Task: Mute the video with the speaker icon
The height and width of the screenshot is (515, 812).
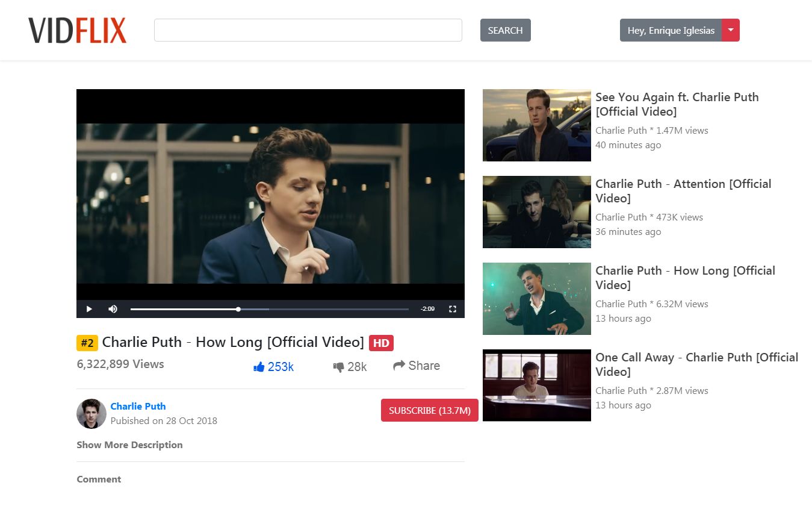Action: coord(113,309)
